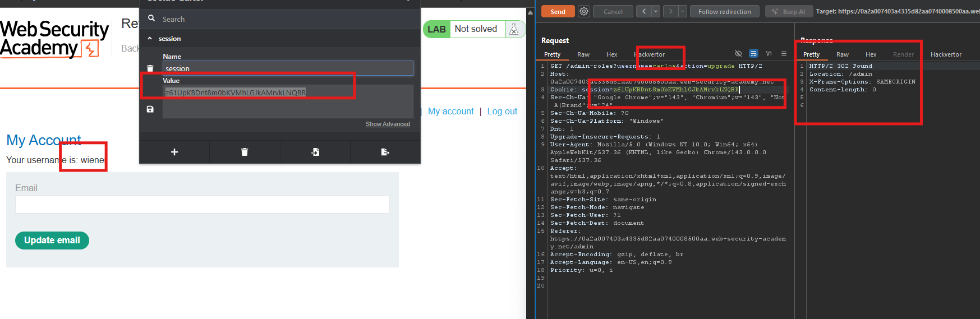Viewport: 980px width, 319px height.
Task: Click the Web Security Academy logo
Action: [x=55, y=39]
